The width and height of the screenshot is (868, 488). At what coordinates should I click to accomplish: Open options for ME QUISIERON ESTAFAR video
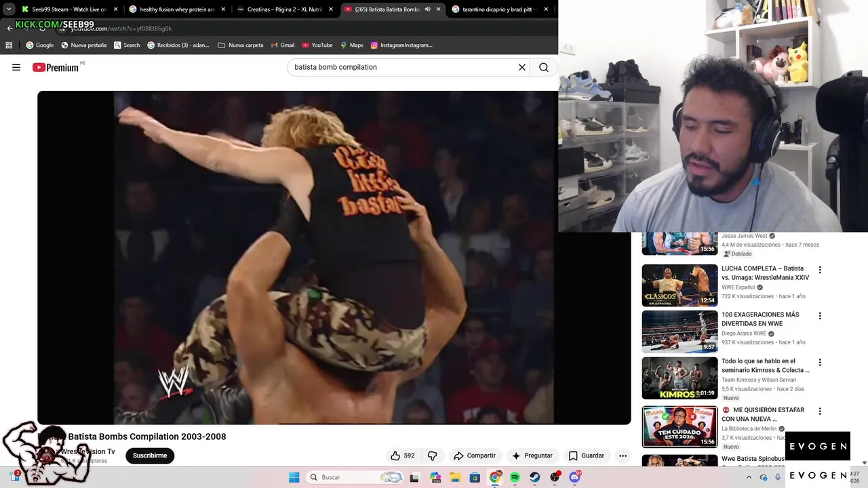[820, 411]
